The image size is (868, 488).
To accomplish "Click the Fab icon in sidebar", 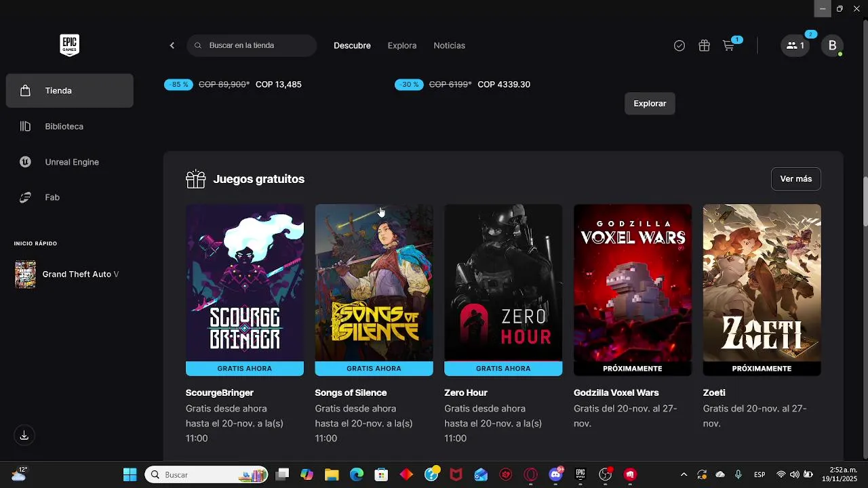I will (x=25, y=197).
